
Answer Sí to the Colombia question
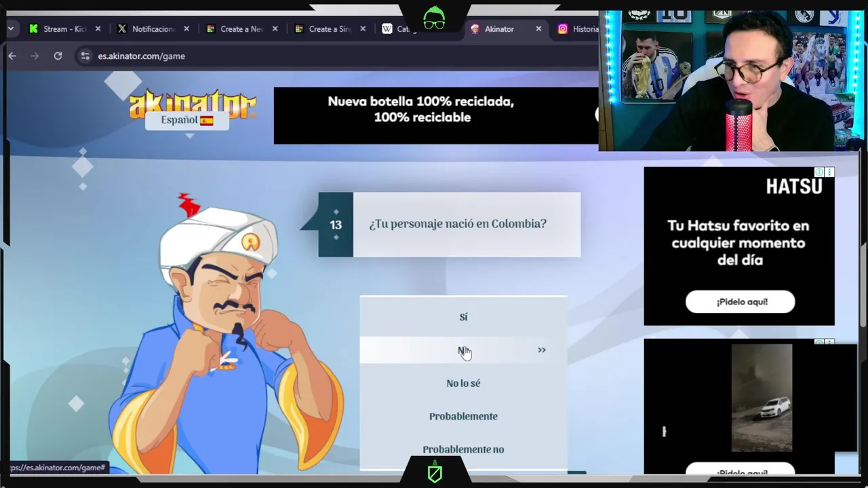[x=463, y=317]
